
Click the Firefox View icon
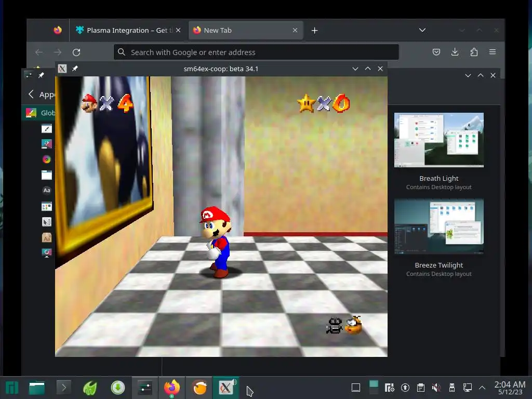(x=58, y=30)
